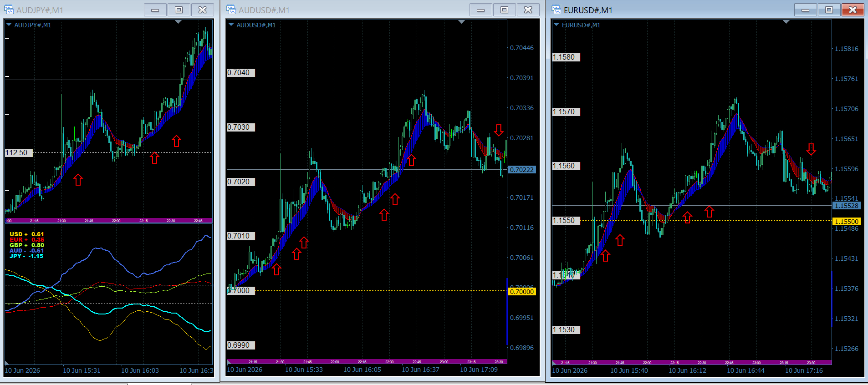This screenshot has height=385, width=868.
Task: Select the 112.50 price label on AUDJPY chart
Action: click(19, 153)
